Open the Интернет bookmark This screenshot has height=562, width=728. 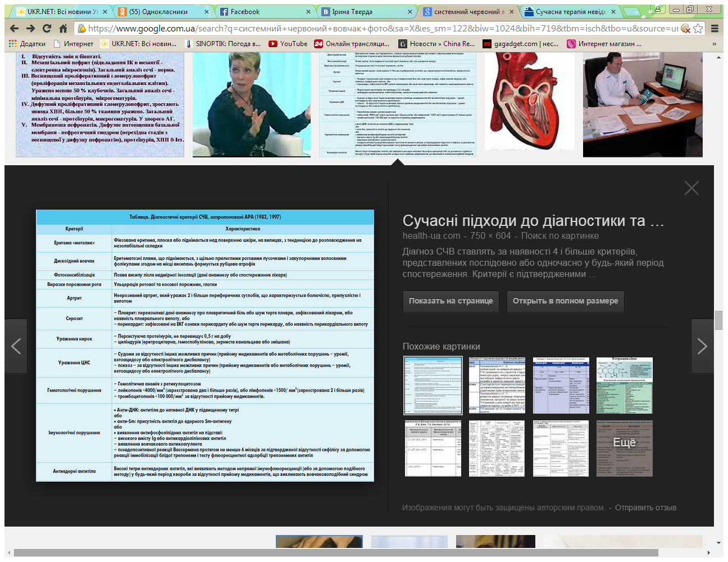74,43
